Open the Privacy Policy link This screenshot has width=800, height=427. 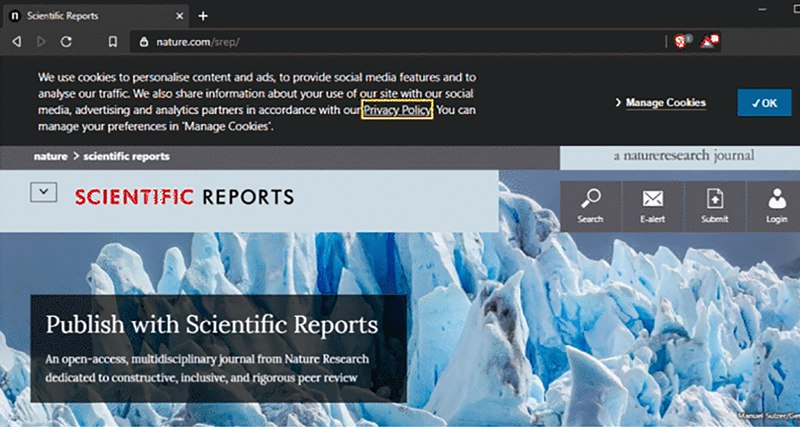coord(397,109)
